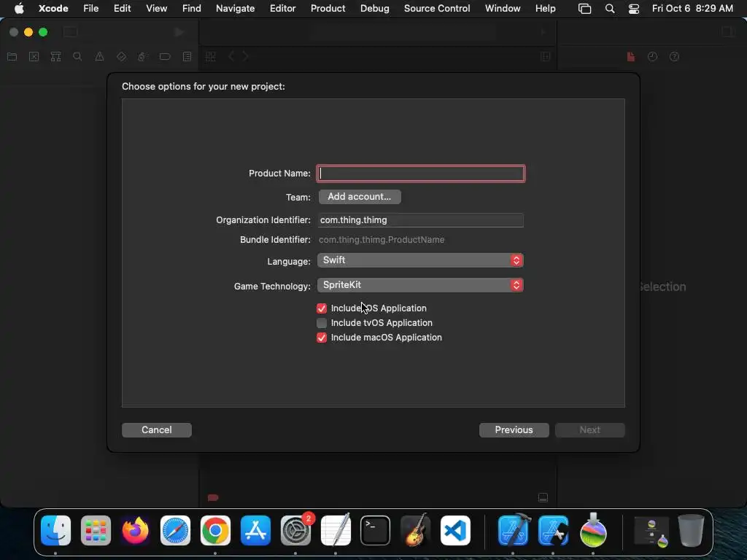Open the Project navigator folder icon
This screenshot has height=560, width=747.
click(x=12, y=57)
